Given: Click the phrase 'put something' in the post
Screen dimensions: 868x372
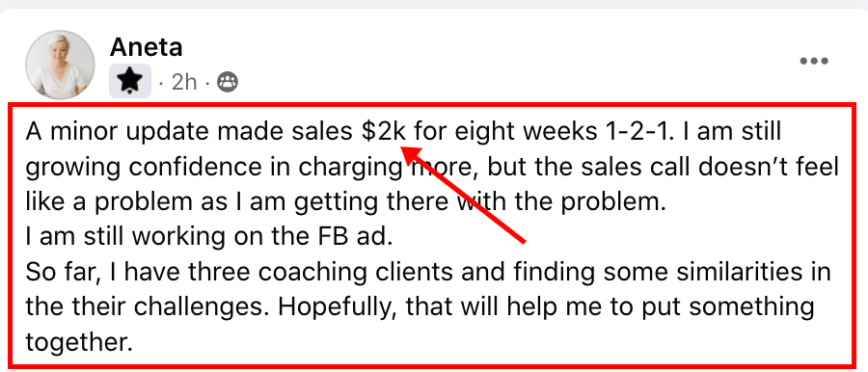Looking at the screenshot, I should click(x=735, y=307).
